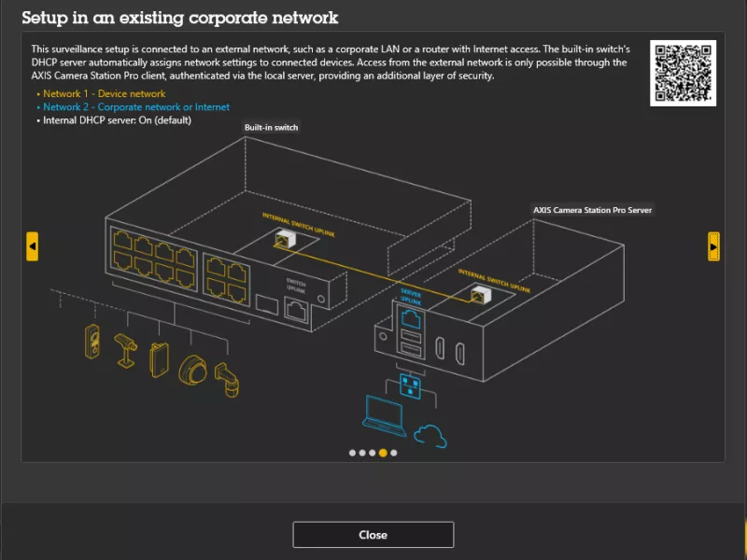Advance using the right arrow
This screenshot has height=560, width=747.
point(712,247)
